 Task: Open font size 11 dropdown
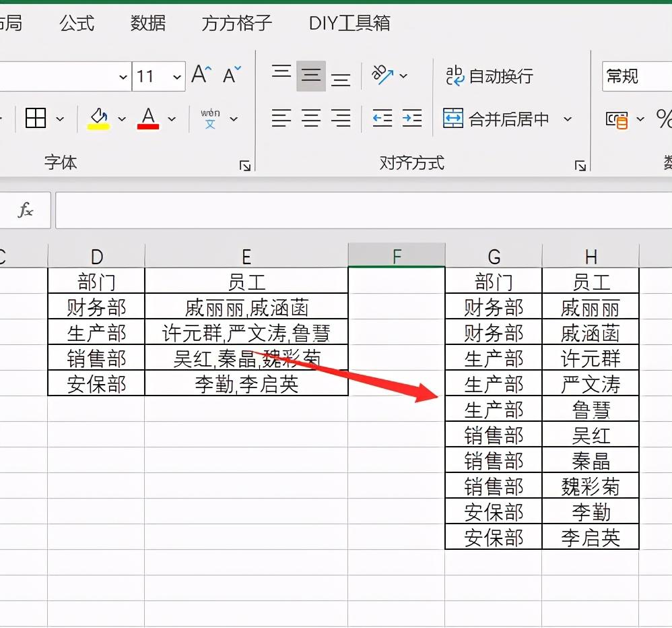click(x=176, y=77)
